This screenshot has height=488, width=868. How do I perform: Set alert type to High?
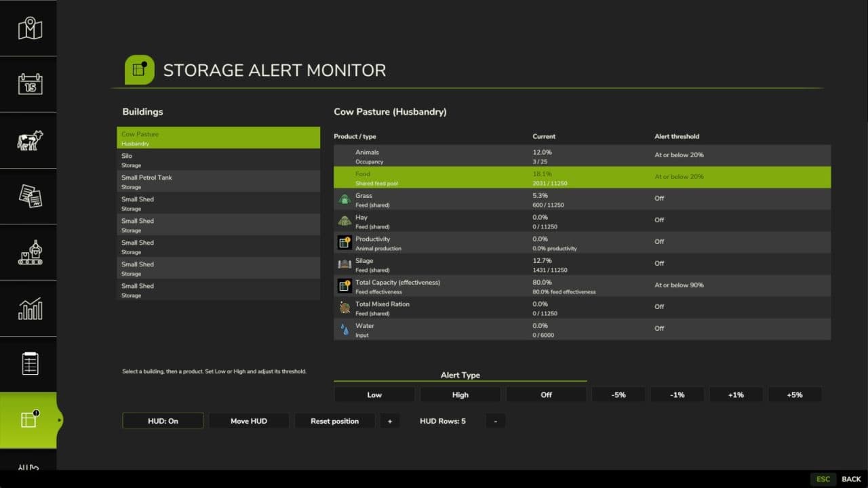(460, 394)
